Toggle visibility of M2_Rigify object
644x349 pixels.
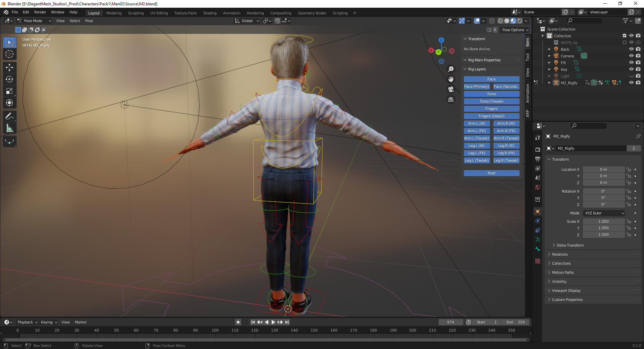click(x=631, y=83)
